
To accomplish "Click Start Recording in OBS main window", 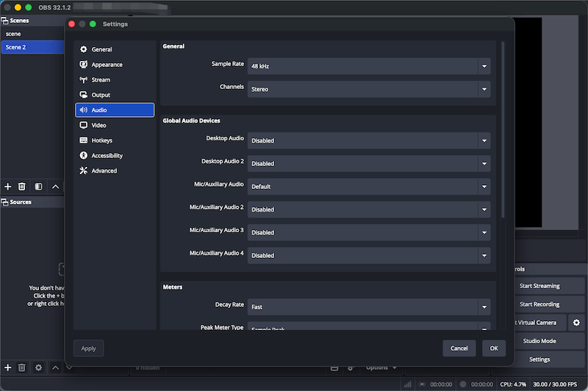I will point(539,304).
